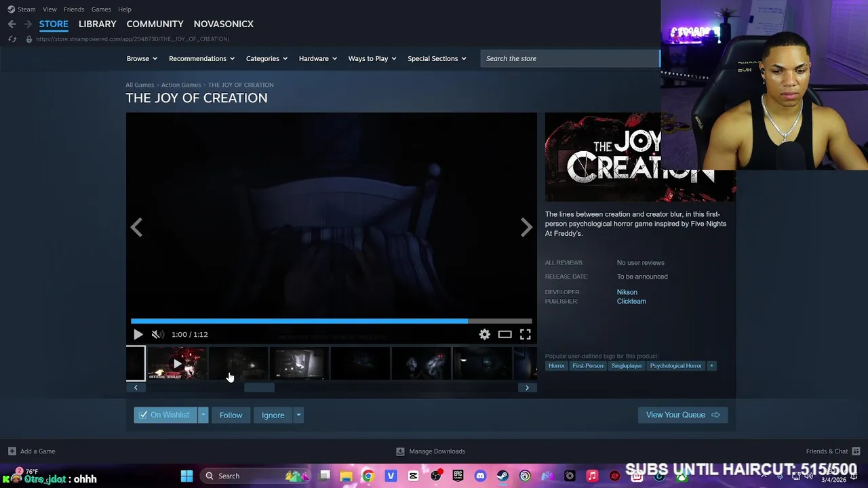The image size is (868, 488).
Task: Toggle On Wishlist button
Action: tap(165, 415)
